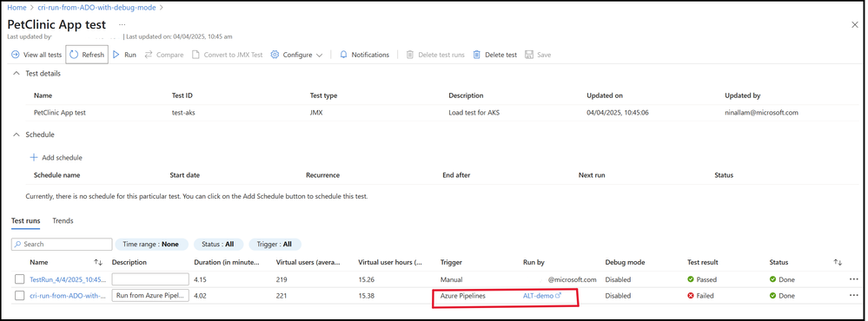This screenshot has width=868, height=321.
Task: Click the Delete test trash icon
Action: click(477, 55)
